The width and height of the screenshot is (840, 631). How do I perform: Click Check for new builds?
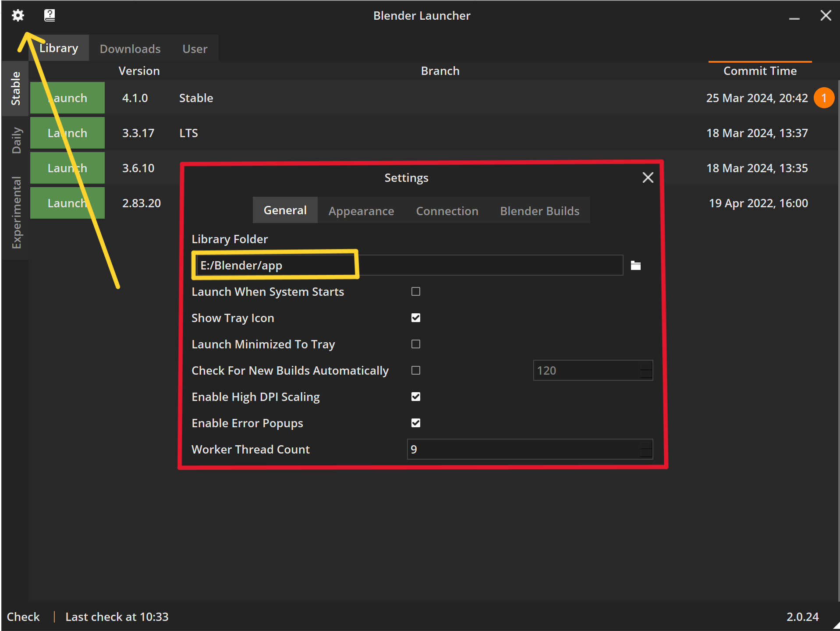click(x=23, y=617)
